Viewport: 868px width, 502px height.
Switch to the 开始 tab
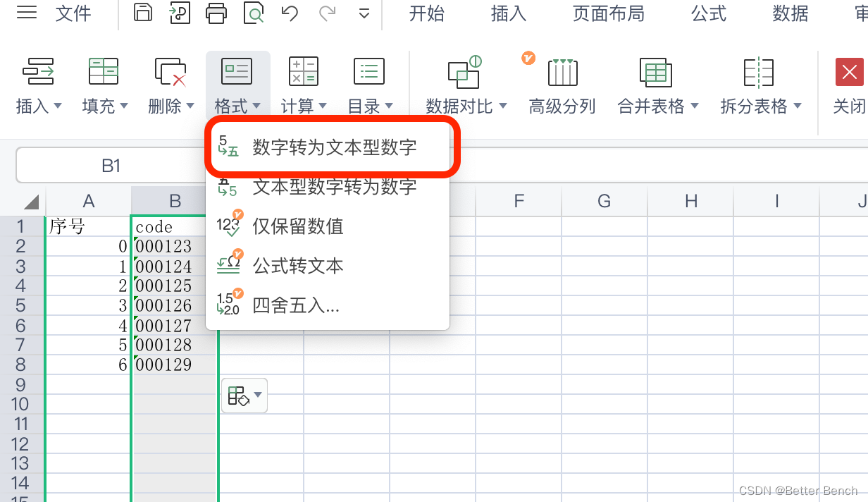point(426,13)
